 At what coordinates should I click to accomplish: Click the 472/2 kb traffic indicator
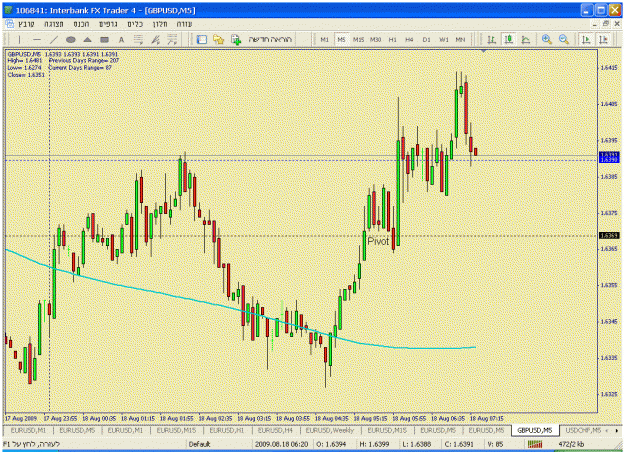click(572, 444)
